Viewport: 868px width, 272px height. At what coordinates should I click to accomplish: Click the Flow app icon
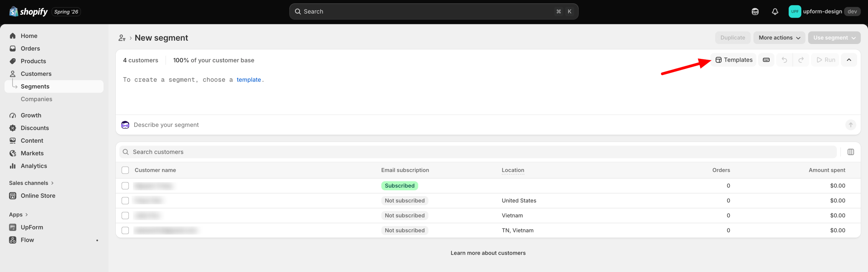pos(13,240)
